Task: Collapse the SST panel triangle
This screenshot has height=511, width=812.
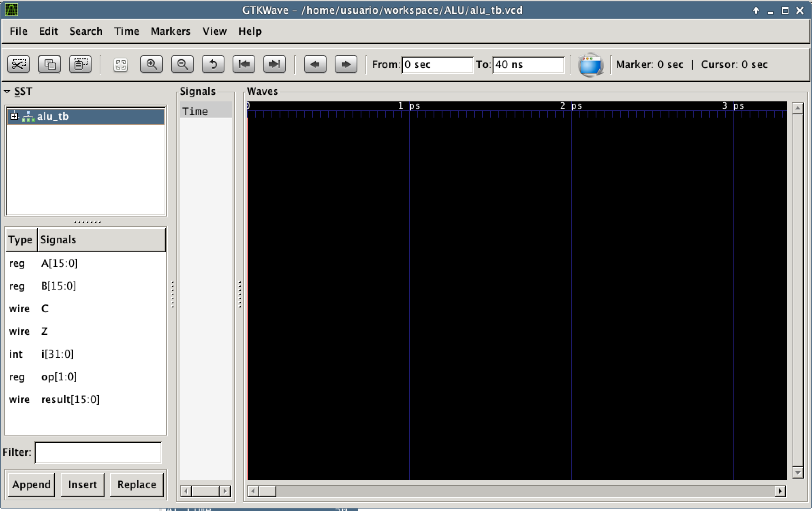Action: point(7,92)
